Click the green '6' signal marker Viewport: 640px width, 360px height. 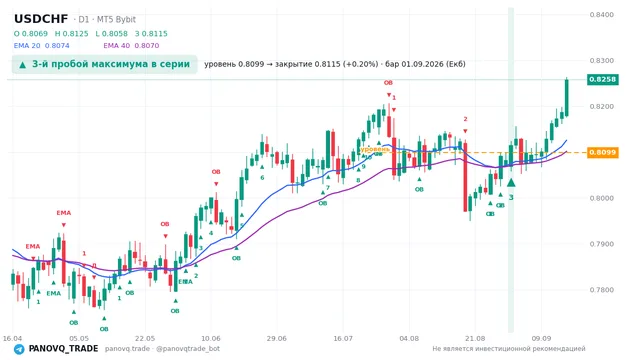coord(262,178)
